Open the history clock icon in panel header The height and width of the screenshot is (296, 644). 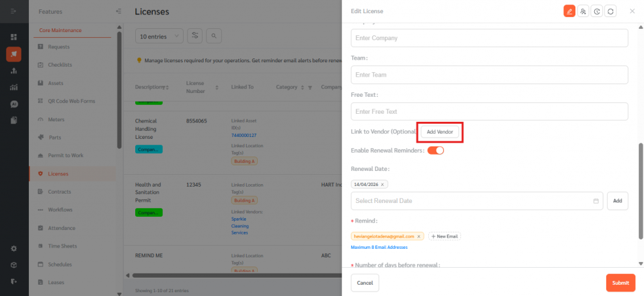(x=597, y=11)
